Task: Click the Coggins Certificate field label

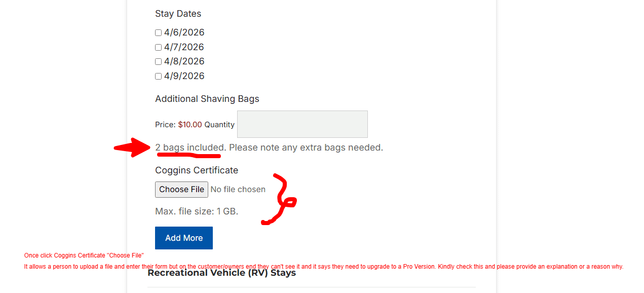Action: 197,170
